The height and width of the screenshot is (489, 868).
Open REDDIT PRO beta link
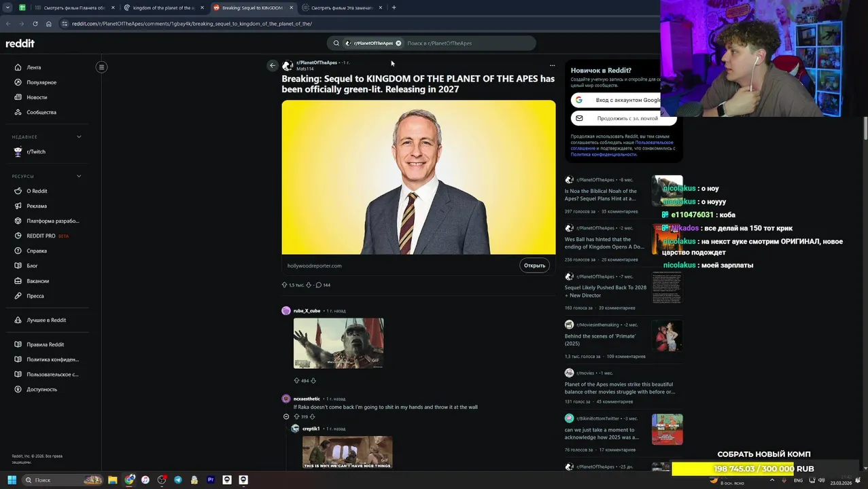[x=48, y=236]
